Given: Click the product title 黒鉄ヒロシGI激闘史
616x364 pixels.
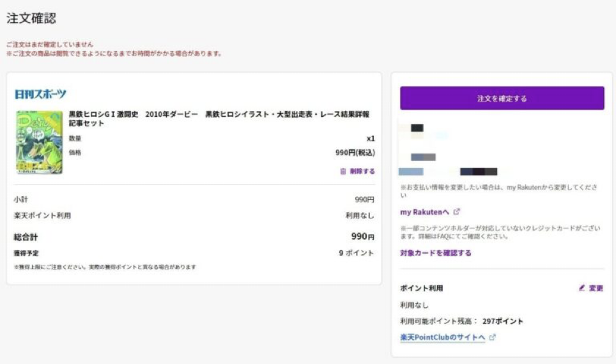Looking at the screenshot, I should click(219, 119).
